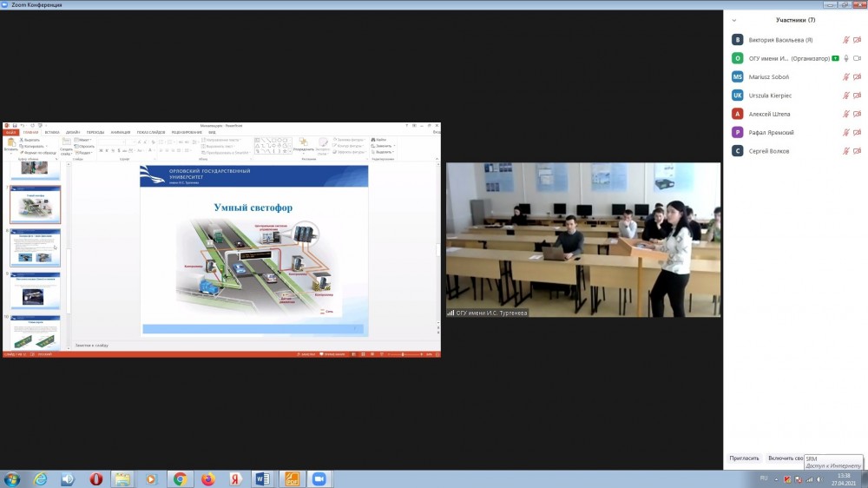The height and width of the screenshot is (488, 868).
Task: Click the Пригласить button
Action: (x=744, y=458)
